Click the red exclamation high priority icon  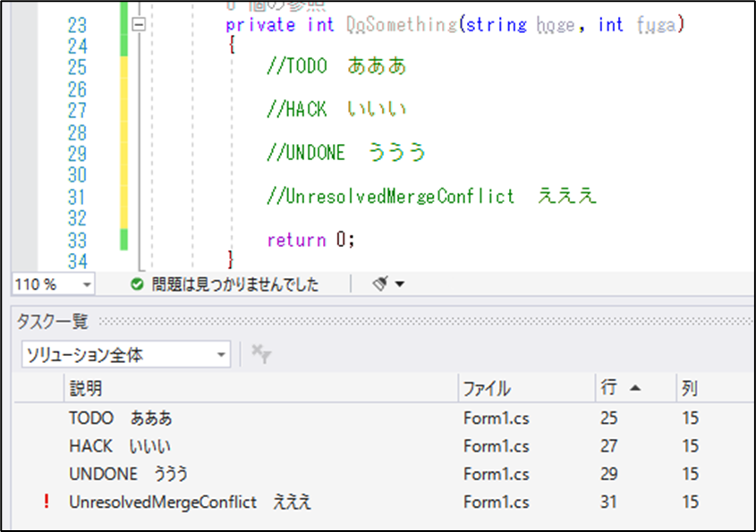47,502
